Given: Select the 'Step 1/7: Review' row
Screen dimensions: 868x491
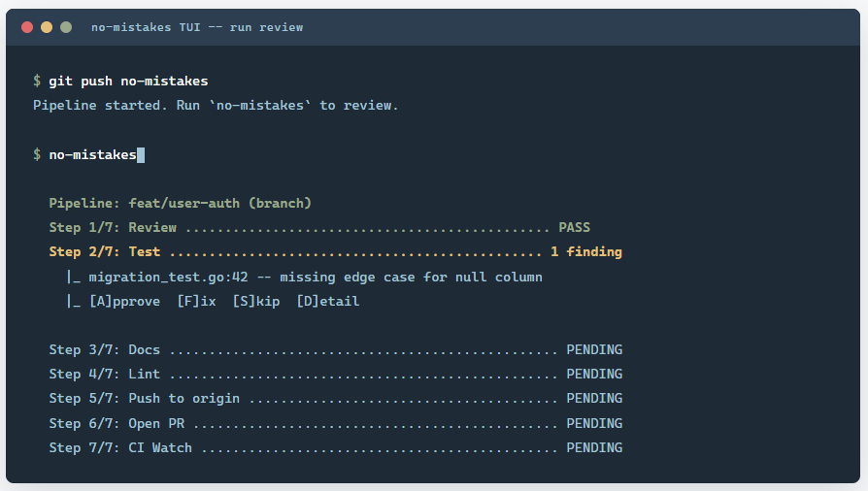Looking at the screenshot, I should pos(319,227).
